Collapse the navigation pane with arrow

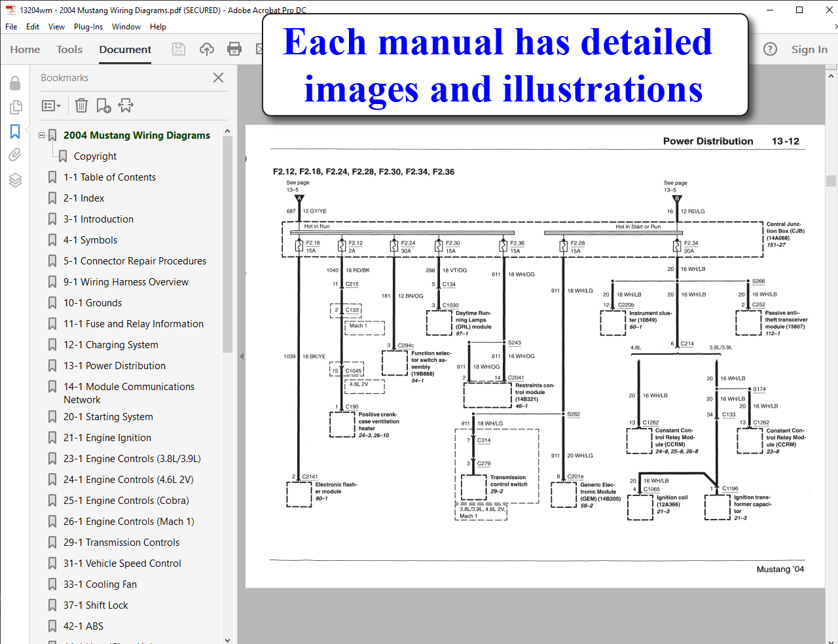point(241,356)
